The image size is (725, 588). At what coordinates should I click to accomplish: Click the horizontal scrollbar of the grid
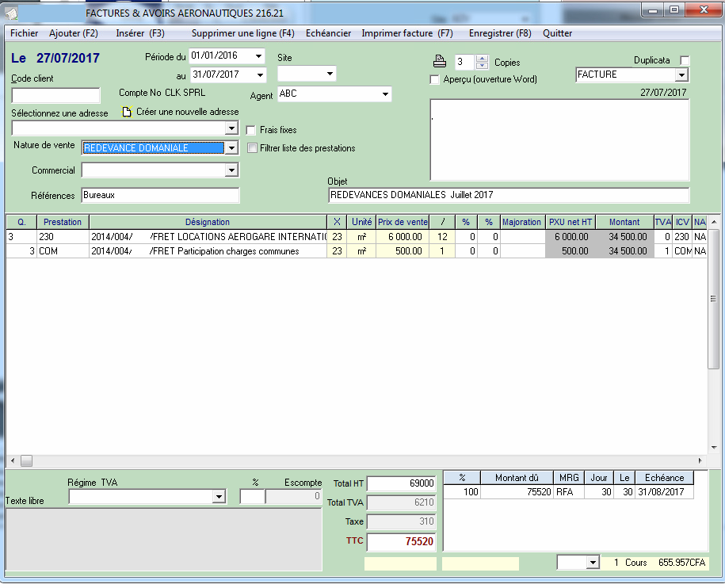tap(357, 460)
